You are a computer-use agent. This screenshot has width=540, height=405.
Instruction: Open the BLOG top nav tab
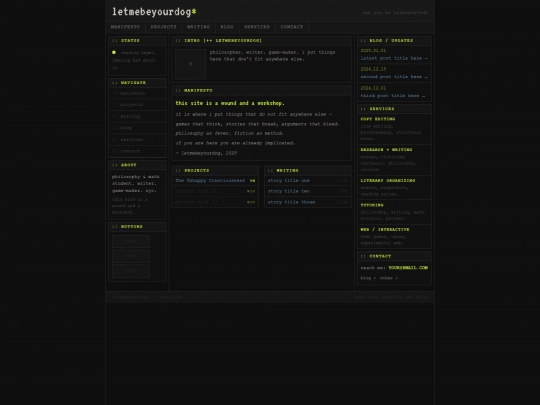click(x=227, y=27)
